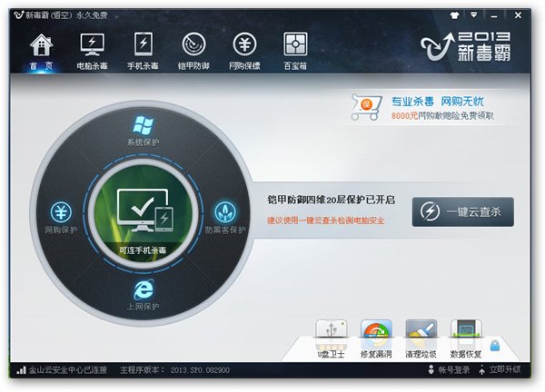Click the 系统保护 Windows icon
545x392 pixels.
(143, 126)
